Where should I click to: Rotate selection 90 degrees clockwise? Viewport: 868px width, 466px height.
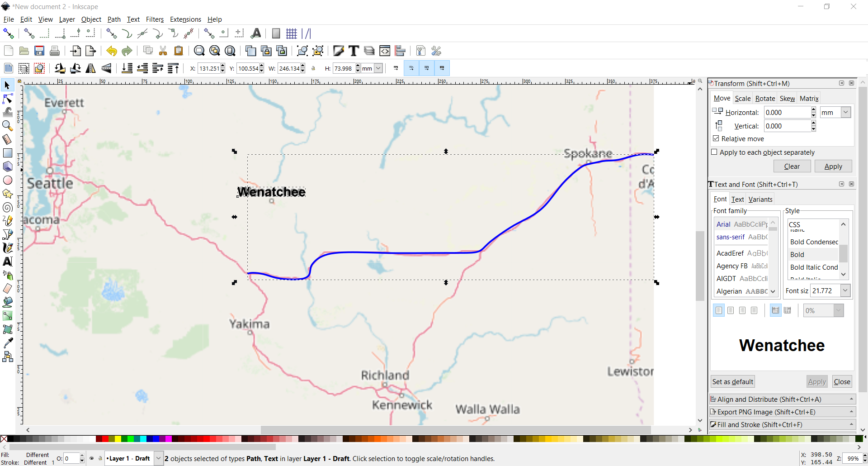[x=75, y=68]
